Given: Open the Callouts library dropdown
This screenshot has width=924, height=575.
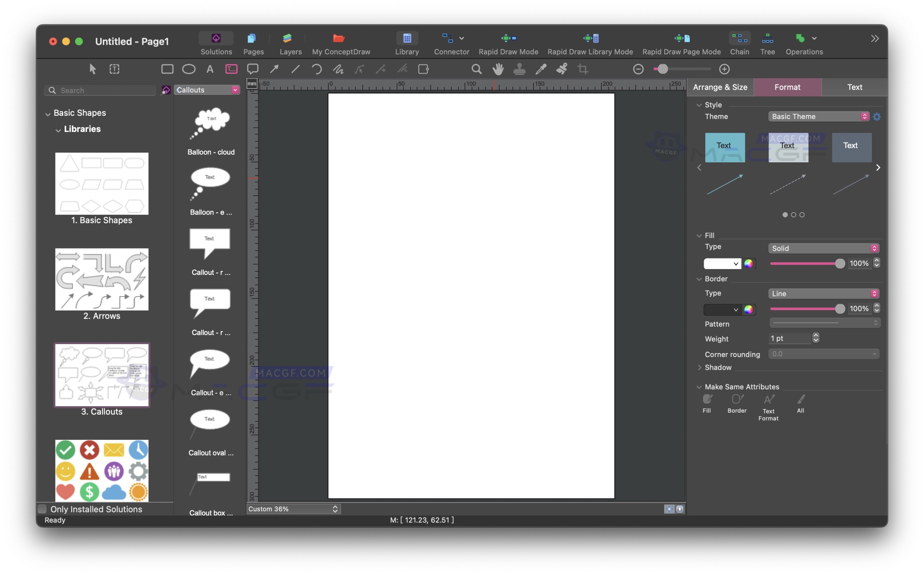Looking at the screenshot, I should (235, 90).
